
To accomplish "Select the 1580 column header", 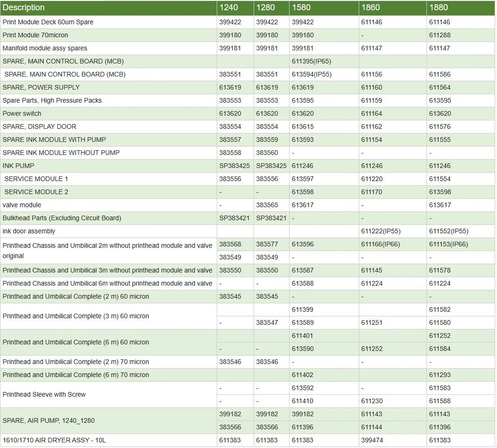I will pyautogui.click(x=301, y=7).
